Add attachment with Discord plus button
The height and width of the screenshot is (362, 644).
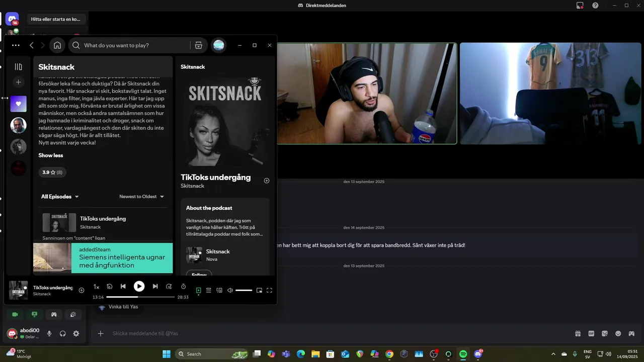(100, 333)
